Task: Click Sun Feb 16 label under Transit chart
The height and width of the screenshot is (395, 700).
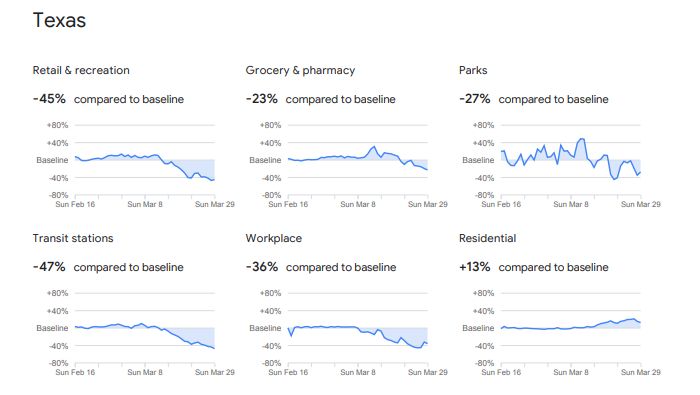Action: [75, 372]
